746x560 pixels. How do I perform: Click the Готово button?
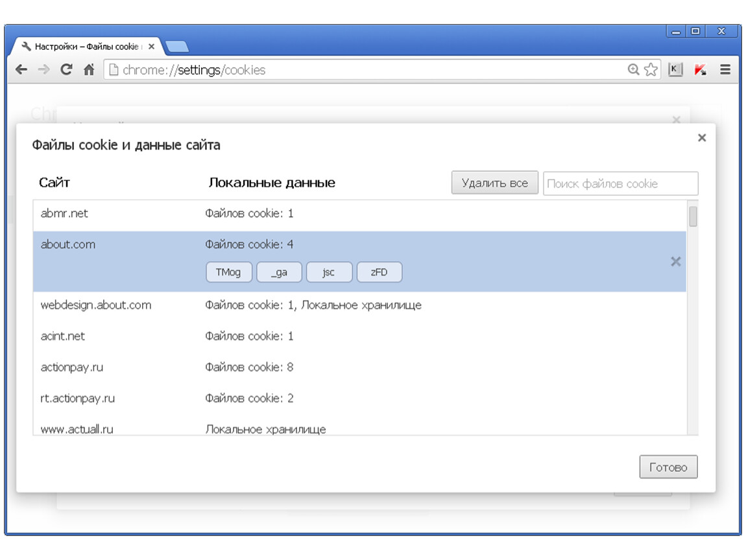point(668,467)
